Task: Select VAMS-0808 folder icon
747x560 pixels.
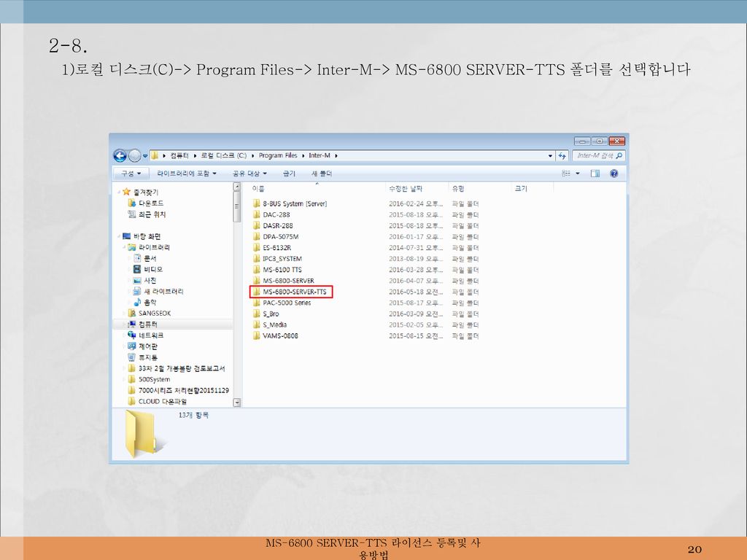Action: coord(256,335)
